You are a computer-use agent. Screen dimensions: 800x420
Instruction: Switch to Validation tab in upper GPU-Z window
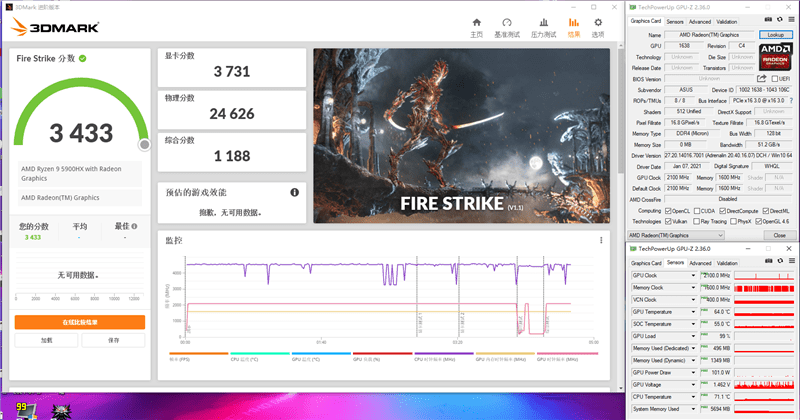[x=727, y=22]
